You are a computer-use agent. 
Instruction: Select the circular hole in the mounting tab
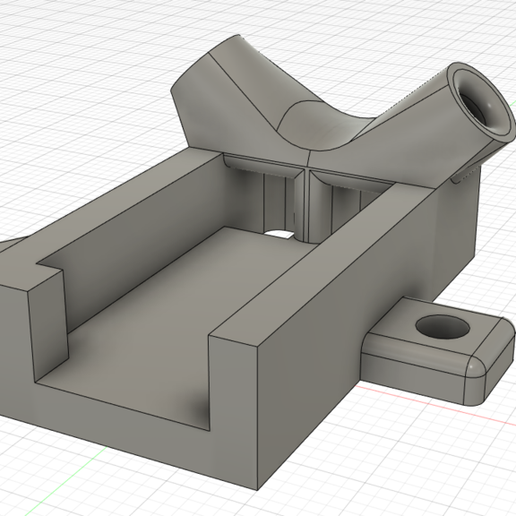[x=443, y=327]
